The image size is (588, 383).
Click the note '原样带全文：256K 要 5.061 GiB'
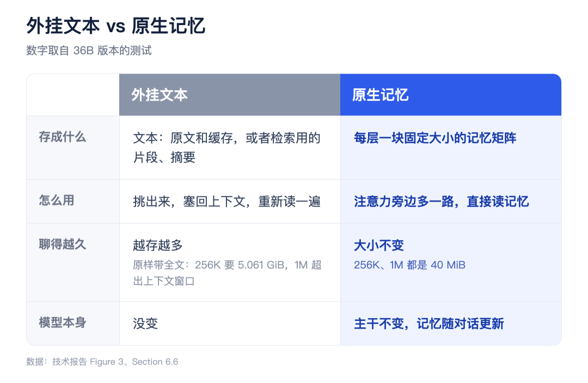[209, 265]
